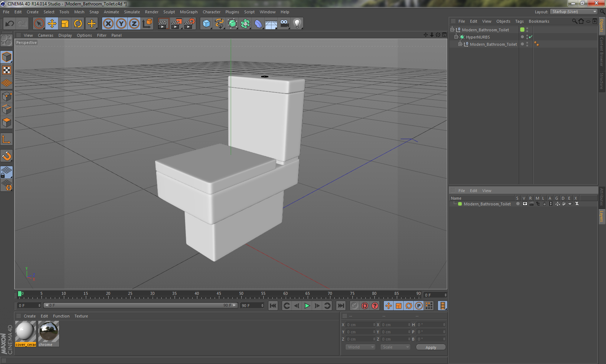This screenshot has width=606, height=364.
Task: Toggle layer Render clapboard icon
Action: pos(531,204)
